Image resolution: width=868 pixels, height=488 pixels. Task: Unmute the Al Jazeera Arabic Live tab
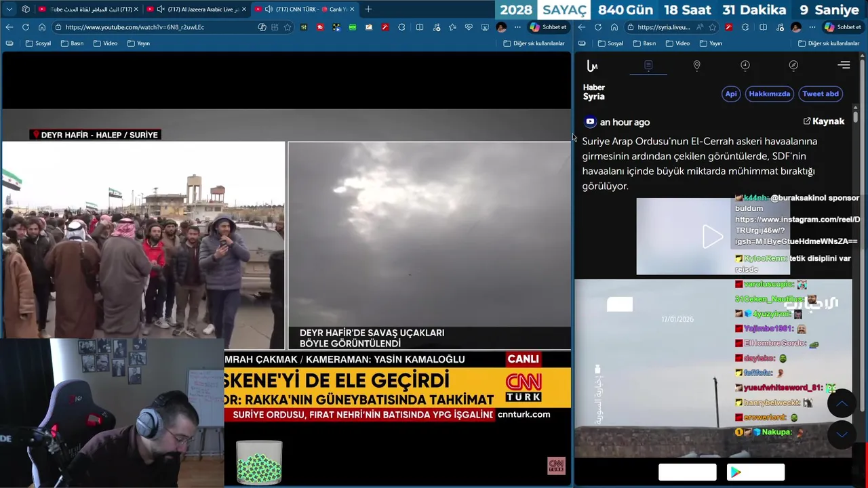(x=160, y=9)
